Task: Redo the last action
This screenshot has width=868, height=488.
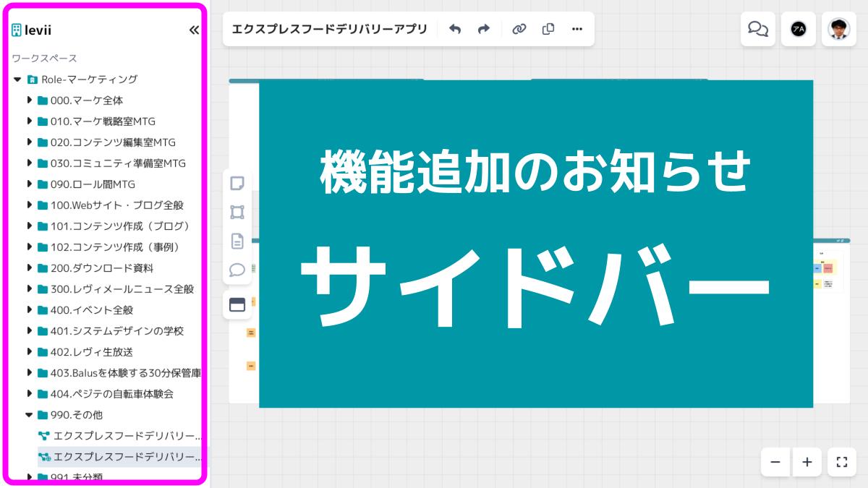Action: point(484,29)
